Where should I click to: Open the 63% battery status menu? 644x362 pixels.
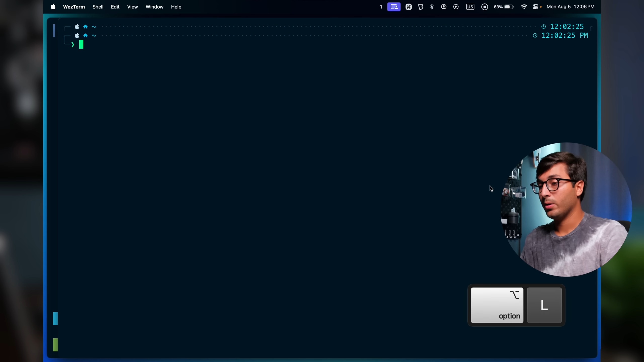coord(503,7)
